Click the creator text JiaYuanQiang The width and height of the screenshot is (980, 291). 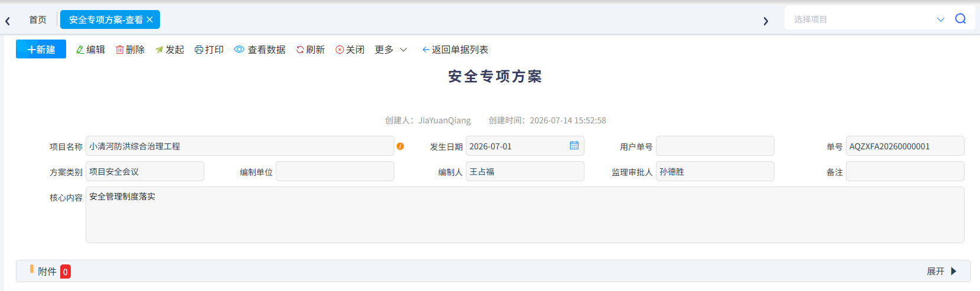(445, 120)
